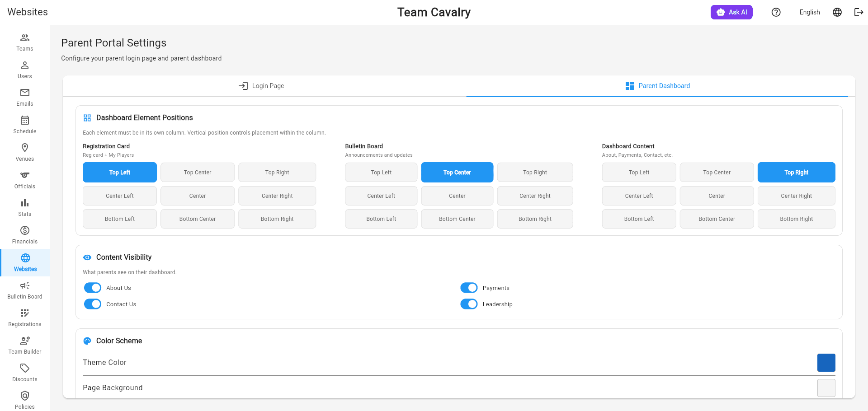
Task: Switch to the Parent Dashboard tab
Action: tap(657, 86)
